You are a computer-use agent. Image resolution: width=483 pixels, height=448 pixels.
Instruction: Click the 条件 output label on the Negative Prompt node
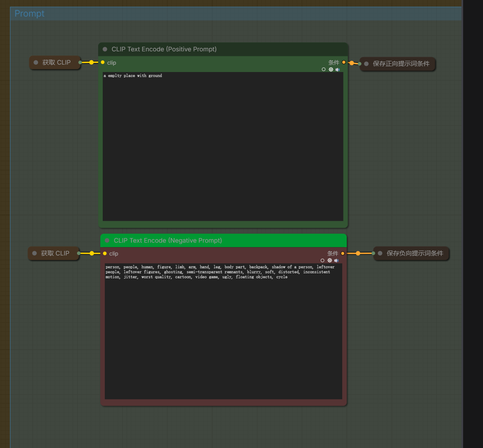[x=333, y=253]
